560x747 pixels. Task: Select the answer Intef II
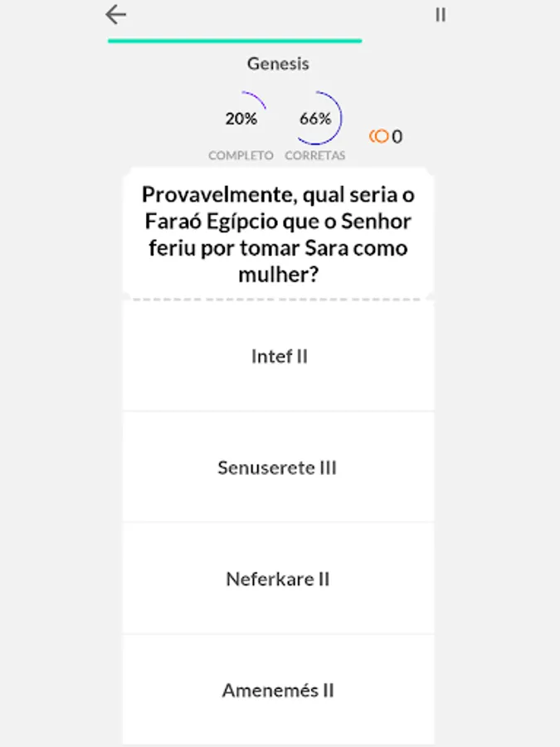point(279,356)
